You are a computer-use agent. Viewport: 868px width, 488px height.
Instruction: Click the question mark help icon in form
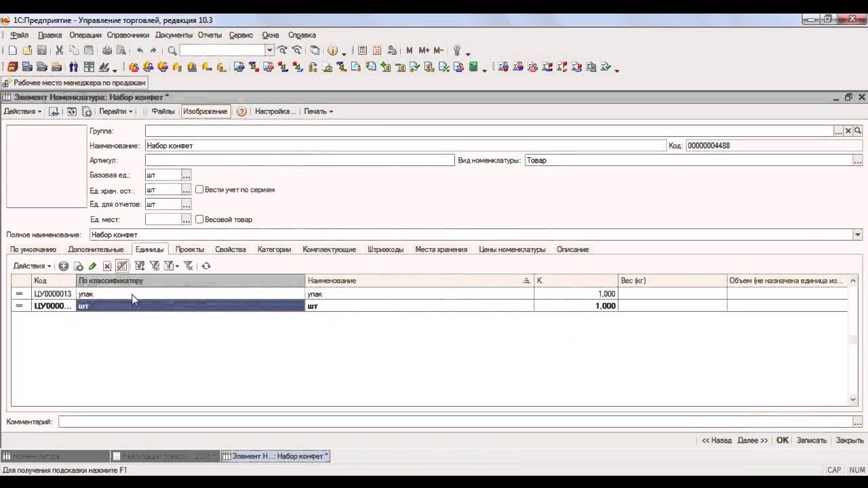[x=241, y=111]
